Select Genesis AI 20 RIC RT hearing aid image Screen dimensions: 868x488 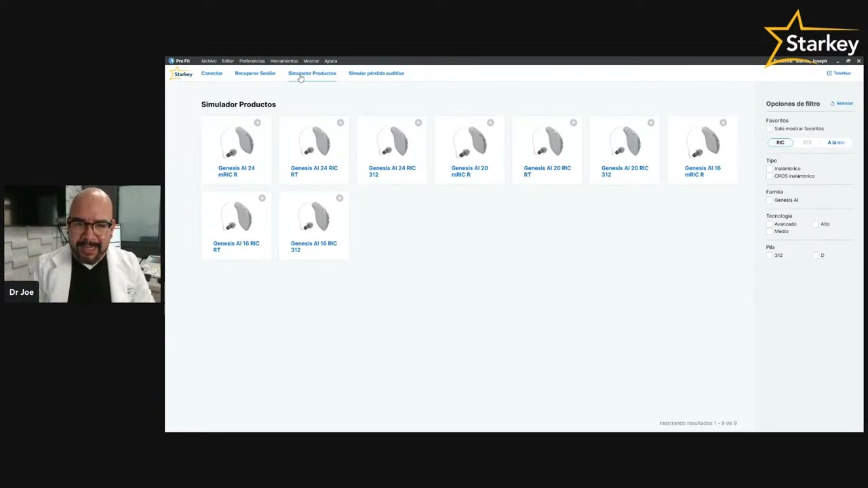tap(547, 143)
